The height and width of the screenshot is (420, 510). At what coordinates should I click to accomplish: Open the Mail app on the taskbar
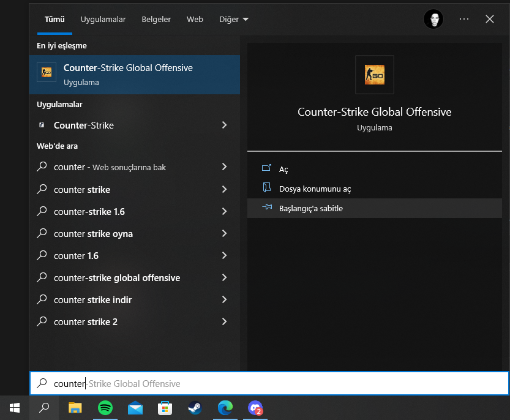[135, 408]
